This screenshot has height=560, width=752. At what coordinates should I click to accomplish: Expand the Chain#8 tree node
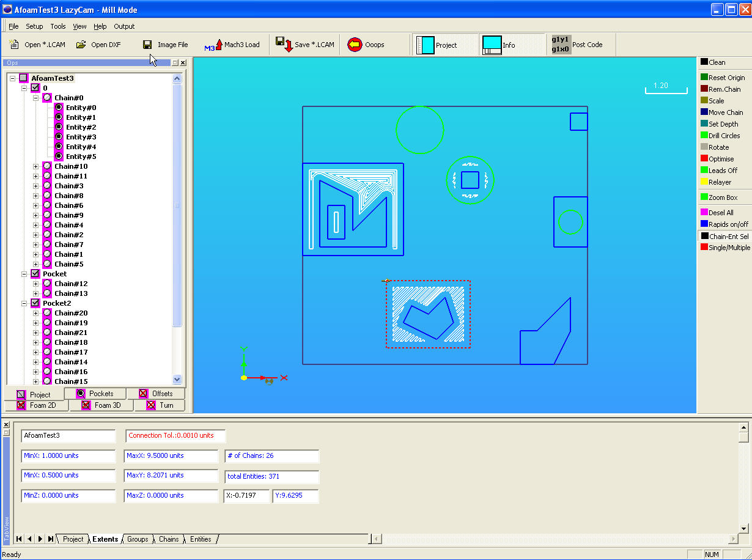pos(35,196)
